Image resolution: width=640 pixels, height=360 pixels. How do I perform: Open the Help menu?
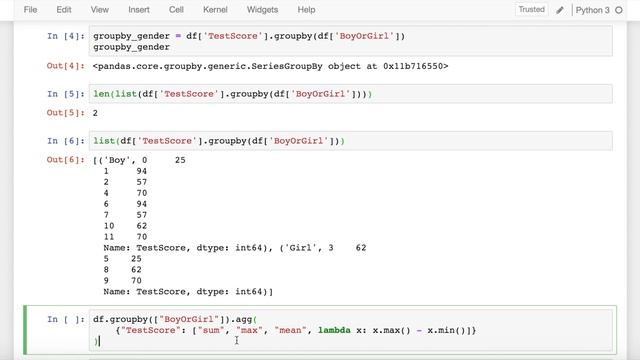(x=306, y=10)
